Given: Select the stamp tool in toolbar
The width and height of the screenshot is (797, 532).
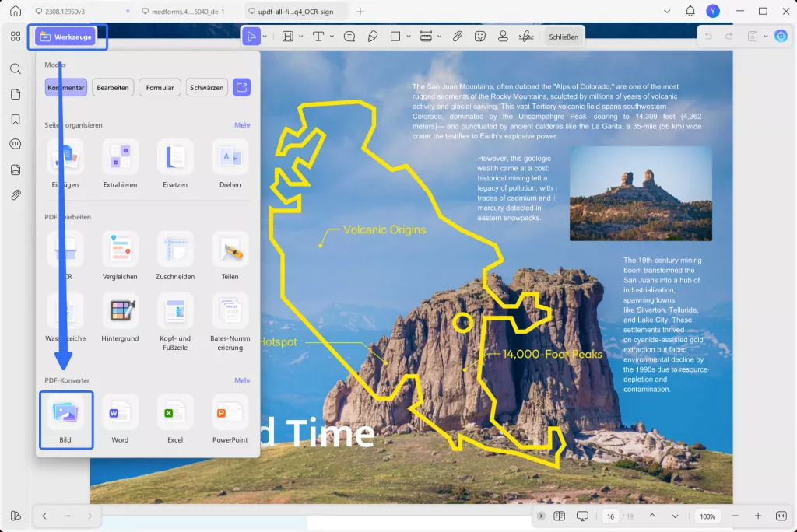Looking at the screenshot, I should click(503, 37).
